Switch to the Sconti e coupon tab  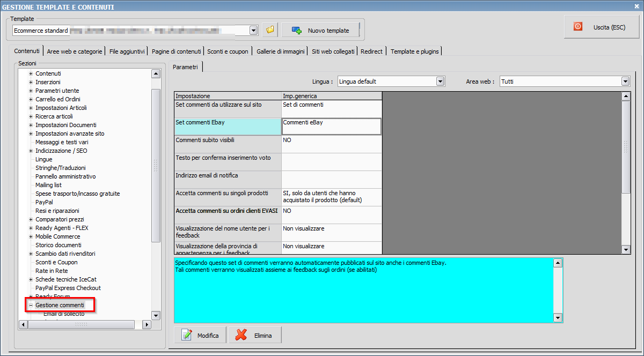point(228,51)
